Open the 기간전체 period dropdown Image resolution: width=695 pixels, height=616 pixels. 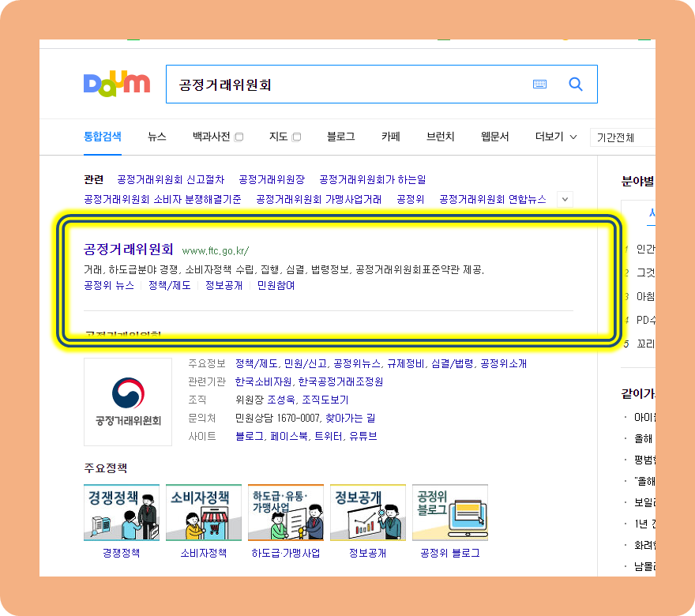(x=622, y=137)
